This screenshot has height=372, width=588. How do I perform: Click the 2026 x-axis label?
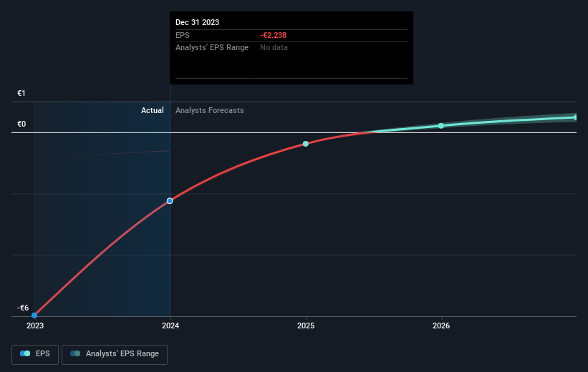click(x=441, y=326)
